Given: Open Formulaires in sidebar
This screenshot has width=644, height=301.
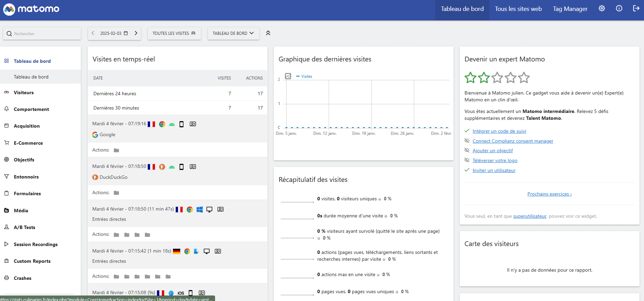Looking at the screenshot, I should 27,193.
